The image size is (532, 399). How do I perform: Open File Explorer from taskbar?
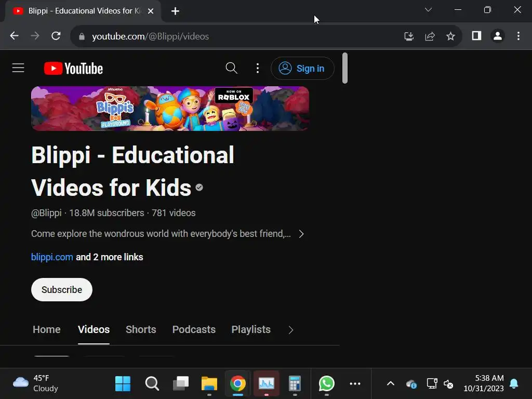209,384
